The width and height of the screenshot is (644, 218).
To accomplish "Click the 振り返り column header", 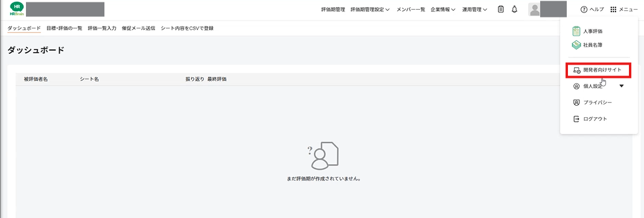I will tap(195, 79).
